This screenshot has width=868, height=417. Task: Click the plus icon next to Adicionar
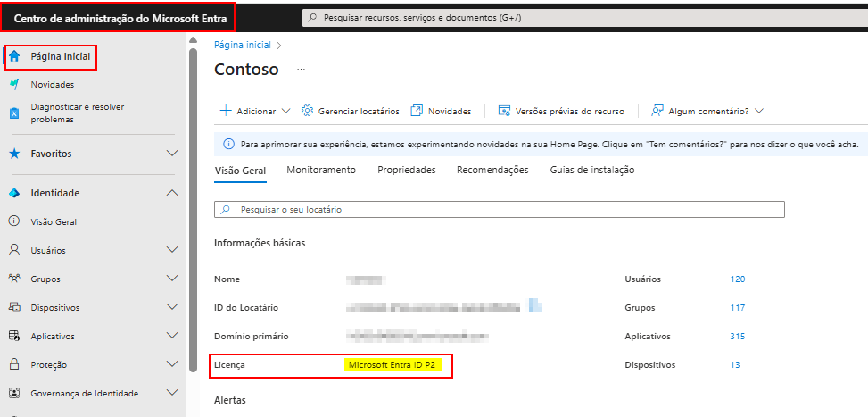pos(226,111)
